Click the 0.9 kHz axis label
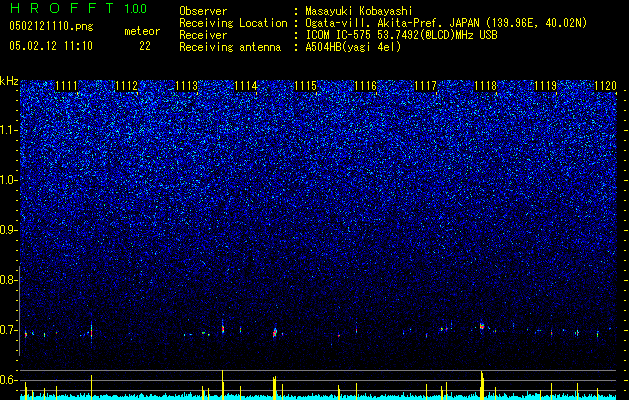 point(8,230)
